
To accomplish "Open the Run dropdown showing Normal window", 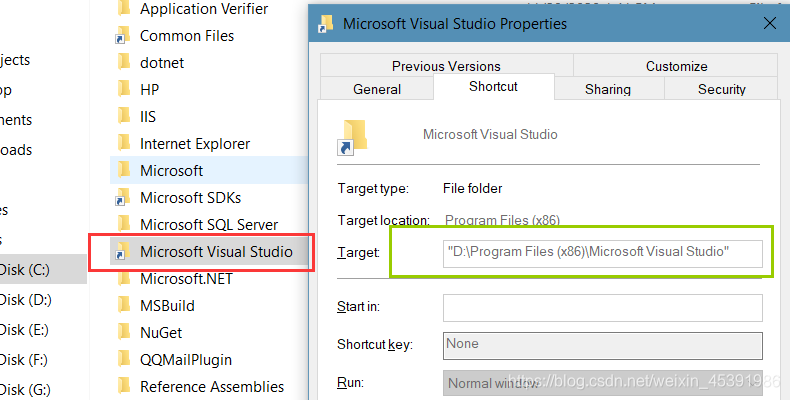I will 603,383.
